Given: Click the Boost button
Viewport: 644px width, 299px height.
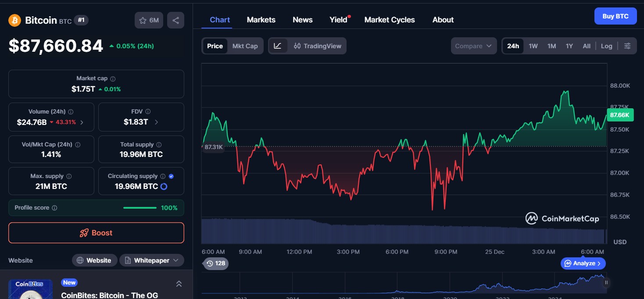Looking at the screenshot, I should (x=96, y=233).
